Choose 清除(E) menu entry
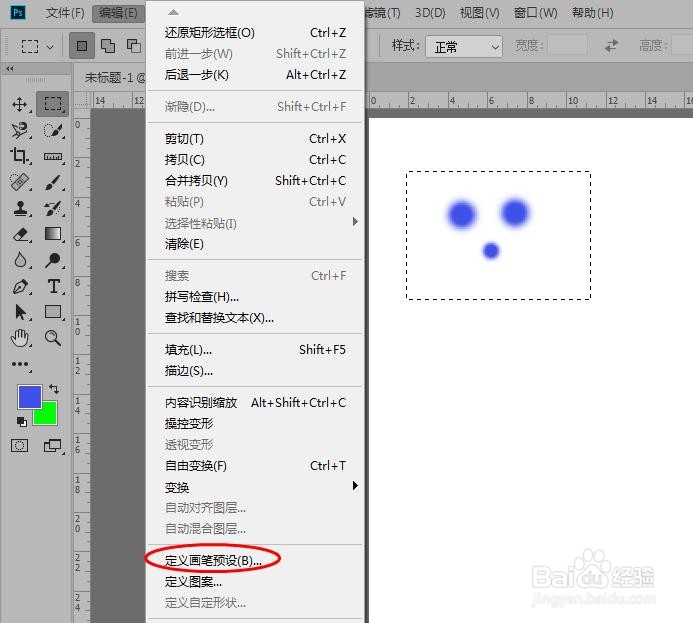 [x=255, y=244]
